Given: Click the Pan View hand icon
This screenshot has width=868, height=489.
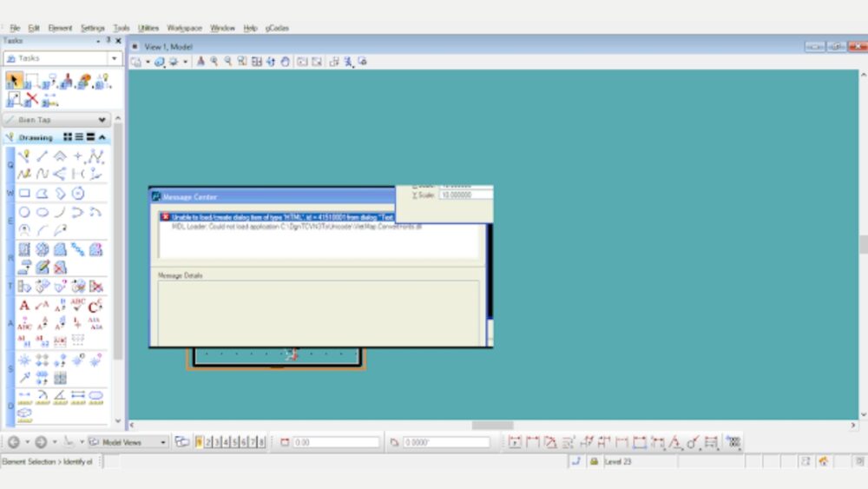Looking at the screenshot, I should [x=285, y=62].
